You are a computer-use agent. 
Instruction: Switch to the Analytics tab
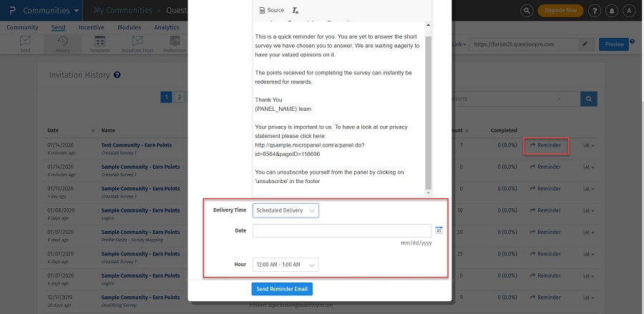167,27
